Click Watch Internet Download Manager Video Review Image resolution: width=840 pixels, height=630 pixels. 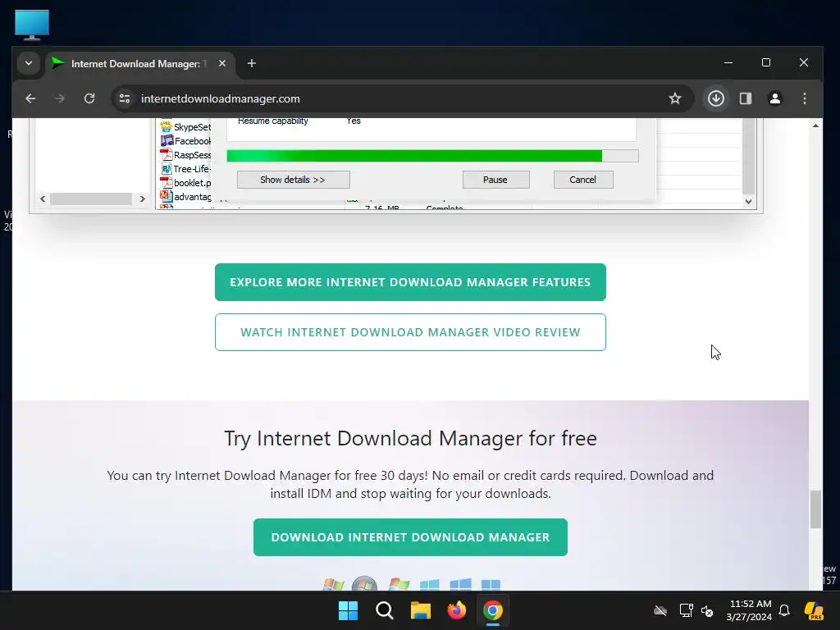coord(410,332)
